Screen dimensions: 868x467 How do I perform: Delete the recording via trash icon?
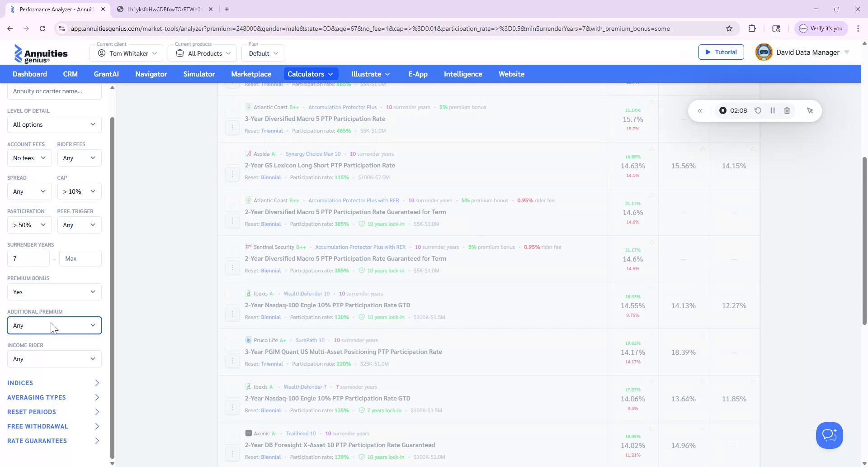click(787, 110)
